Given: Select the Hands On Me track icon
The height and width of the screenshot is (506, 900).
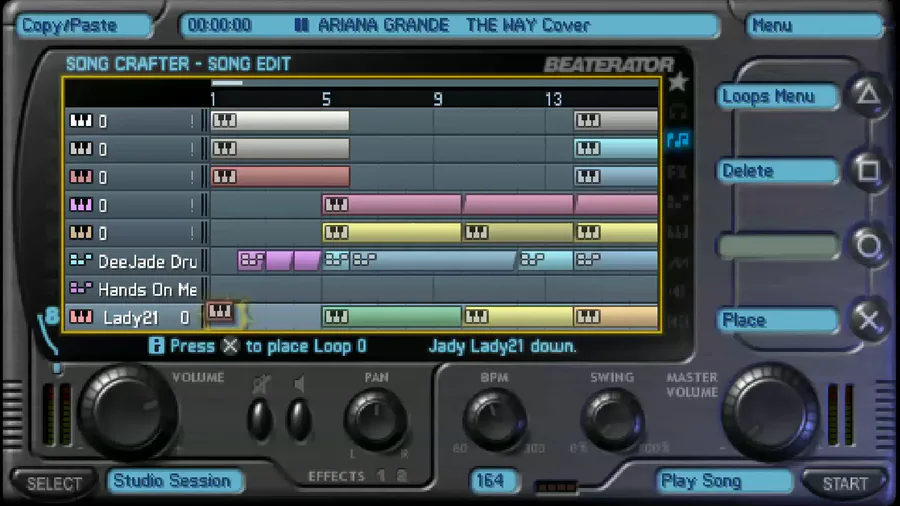Looking at the screenshot, I should coord(80,288).
